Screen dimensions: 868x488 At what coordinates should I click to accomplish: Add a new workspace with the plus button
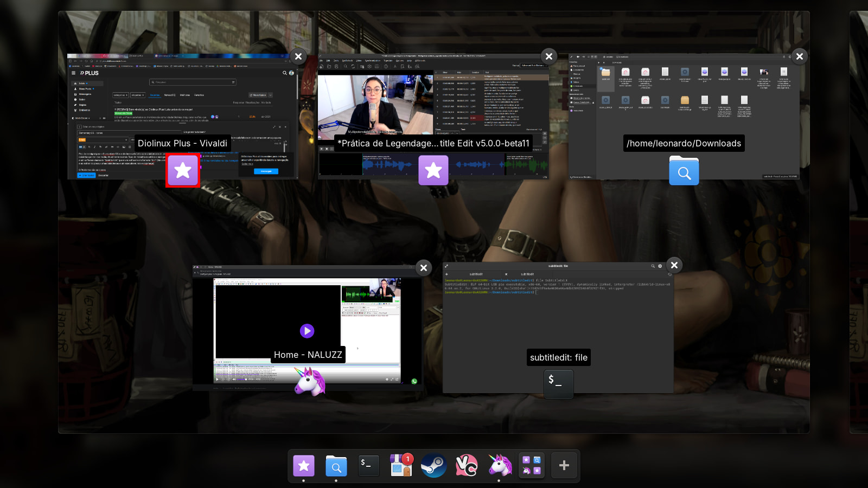tap(564, 466)
